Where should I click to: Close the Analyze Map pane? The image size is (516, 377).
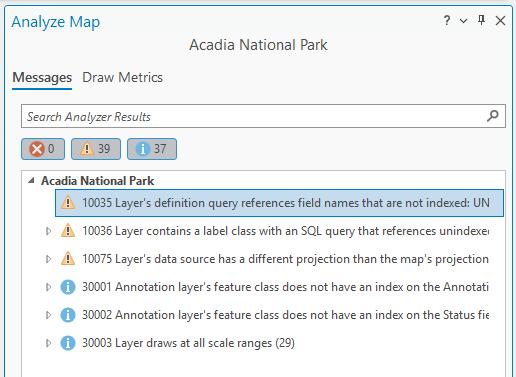coord(500,21)
